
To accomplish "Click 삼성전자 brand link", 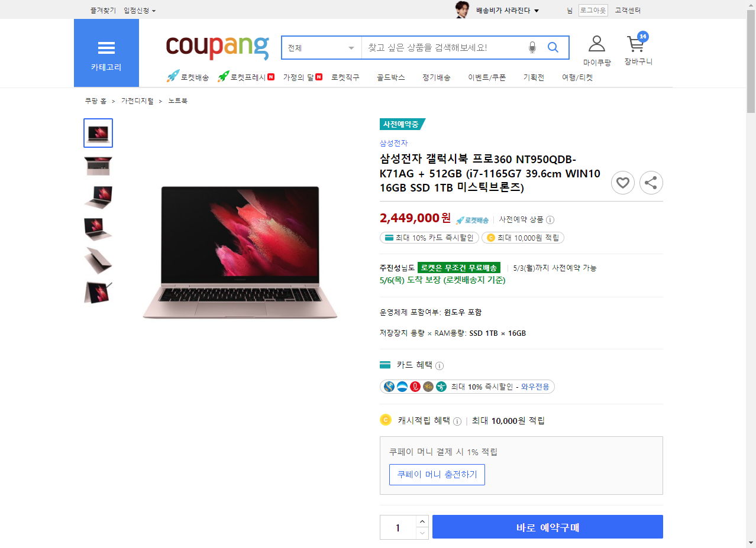I will coord(393,143).
